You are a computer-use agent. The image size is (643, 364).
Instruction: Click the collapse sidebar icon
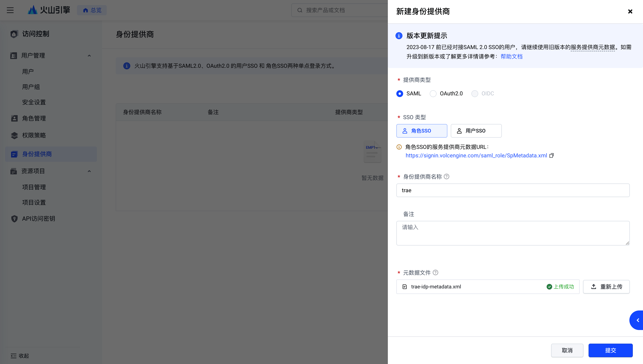[x=14, y=356]
